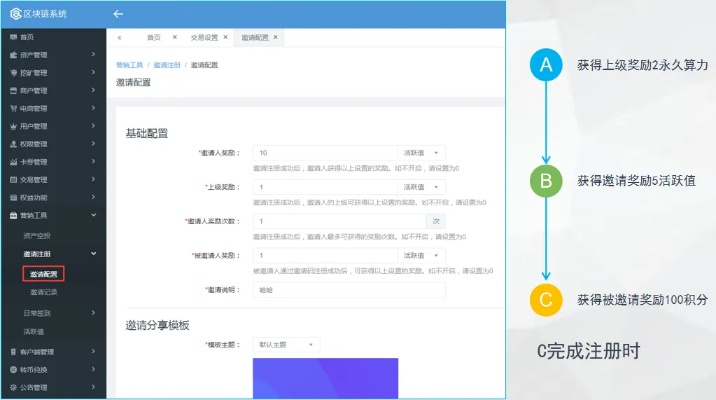Open the 模板主题 dropdown

coord(286,344)
